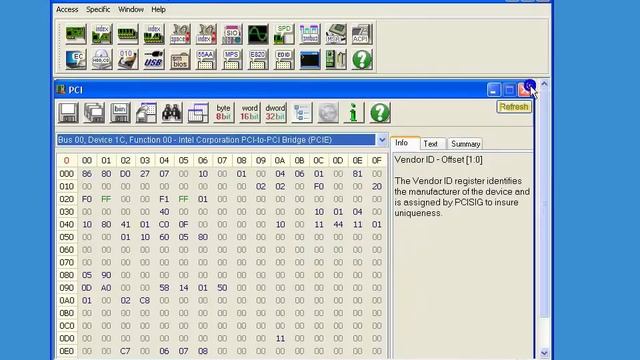Open the command window icon
The image size is (640, 360).
point(310,60)
